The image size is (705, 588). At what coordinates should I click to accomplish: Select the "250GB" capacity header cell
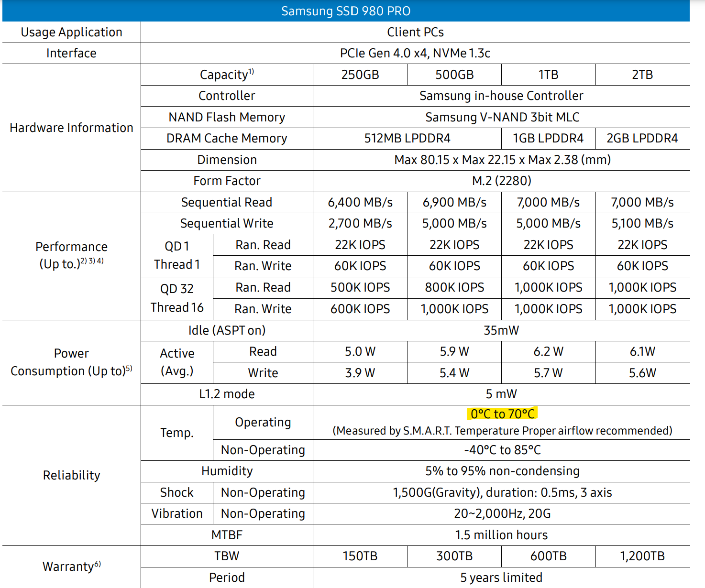coord(360,75)
